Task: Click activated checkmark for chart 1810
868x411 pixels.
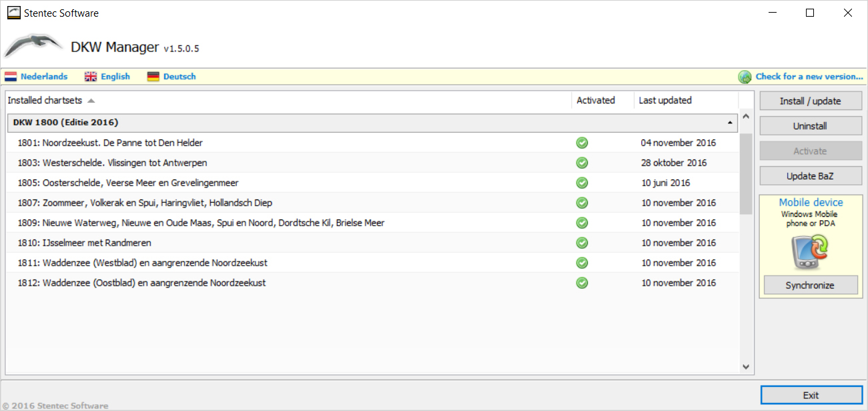Action: pyautogui.click(x=582, y=243)
